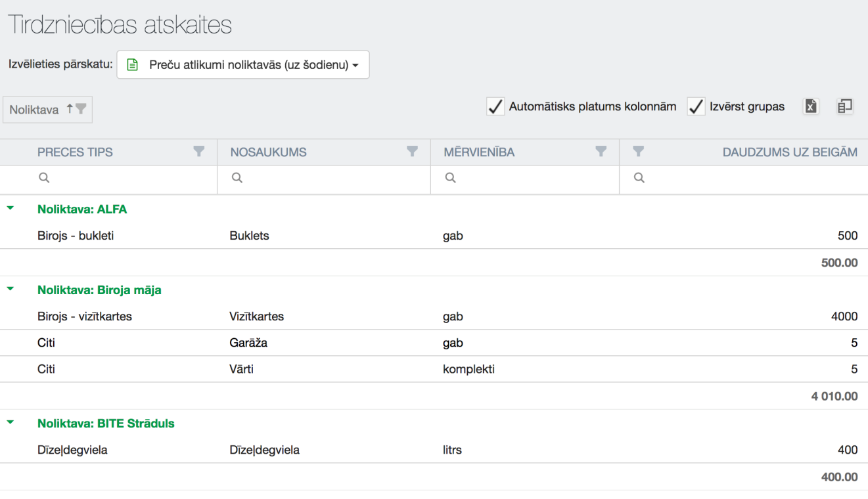868x499 pixels.
Task: Click NOSAUKUMS search field
Action: tap(324, 178)
